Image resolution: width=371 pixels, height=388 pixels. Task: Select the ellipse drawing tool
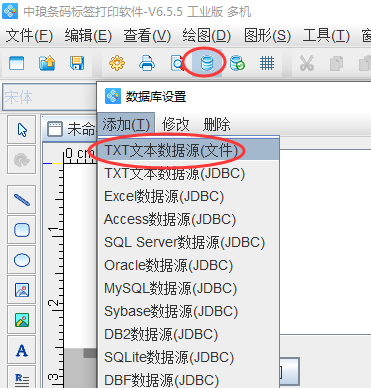coord(22,260)
